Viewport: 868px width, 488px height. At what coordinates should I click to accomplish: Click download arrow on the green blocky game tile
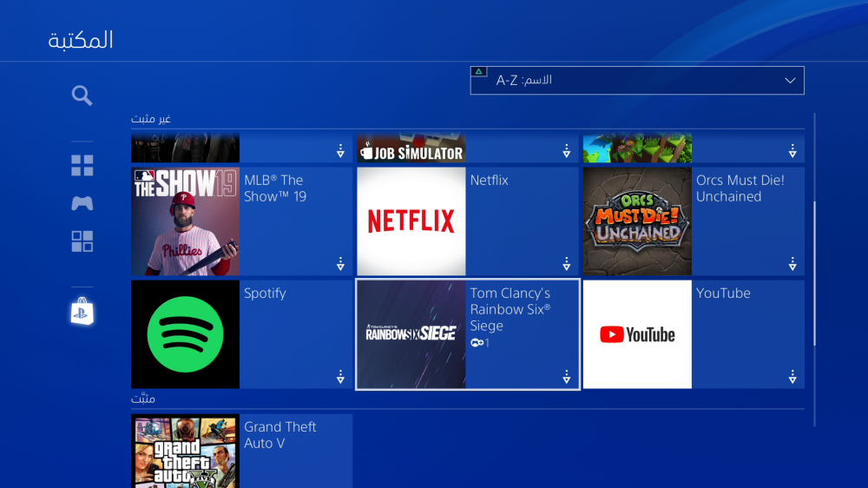[x=792, y=151]
